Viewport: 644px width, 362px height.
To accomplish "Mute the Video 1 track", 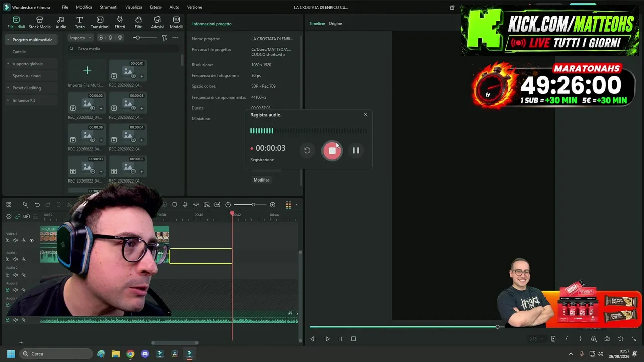I will (15, 241).
